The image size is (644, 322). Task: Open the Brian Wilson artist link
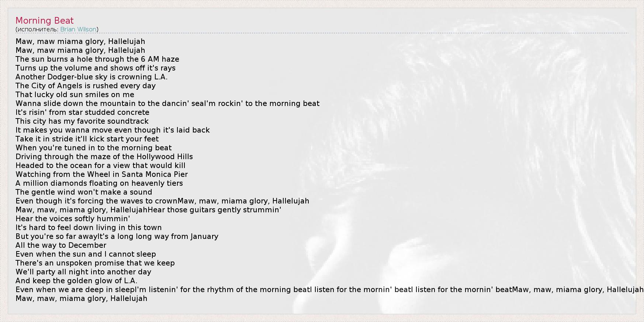[78, 29]
